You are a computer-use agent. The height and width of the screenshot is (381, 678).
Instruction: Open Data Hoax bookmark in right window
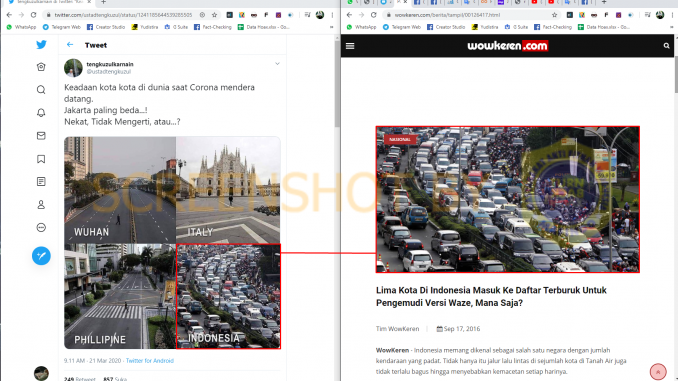(604, 27)
